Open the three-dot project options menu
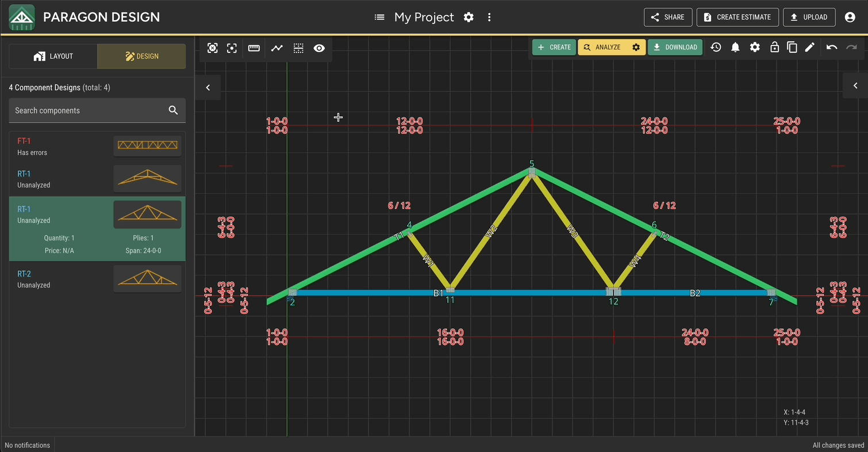 point(489,17)
